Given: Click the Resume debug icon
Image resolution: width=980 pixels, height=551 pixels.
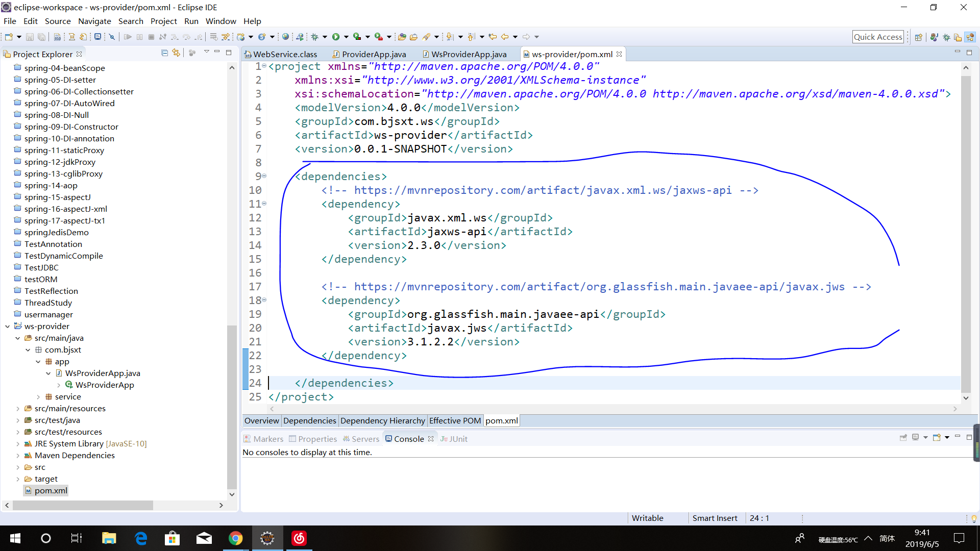Looking at the screenshot, I should (128, 37).
